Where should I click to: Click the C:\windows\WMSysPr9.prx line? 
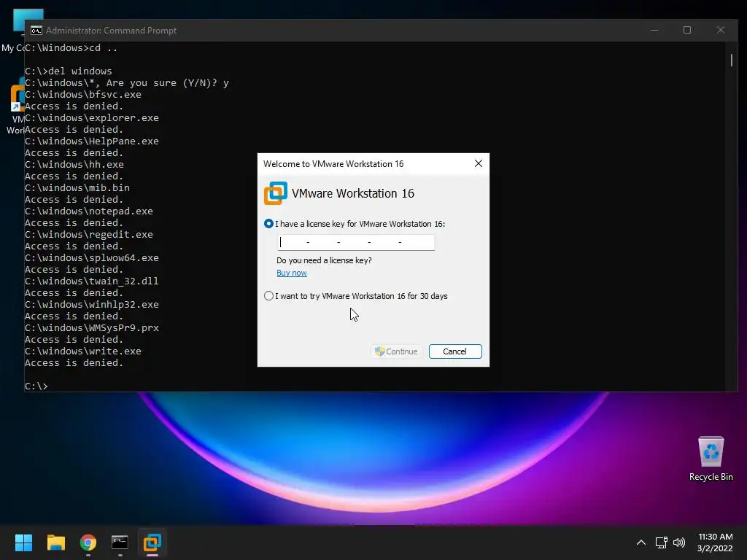(92, 327)
